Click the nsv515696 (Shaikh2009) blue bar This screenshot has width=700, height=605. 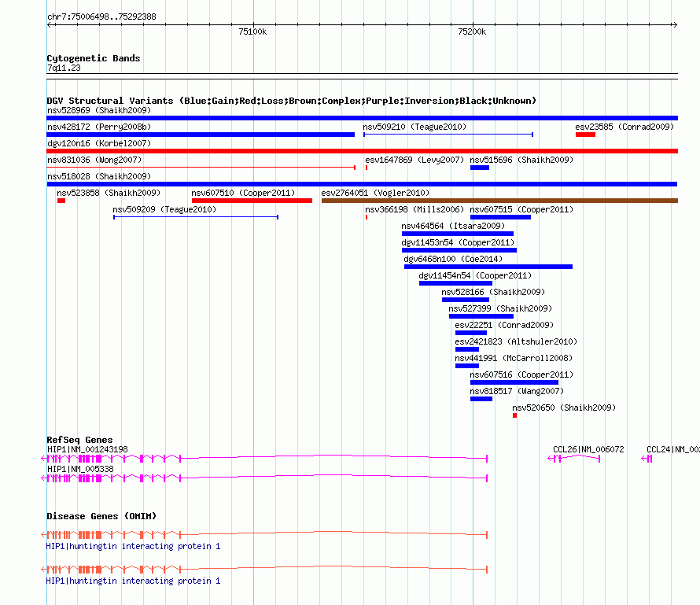tap(480, 168)
